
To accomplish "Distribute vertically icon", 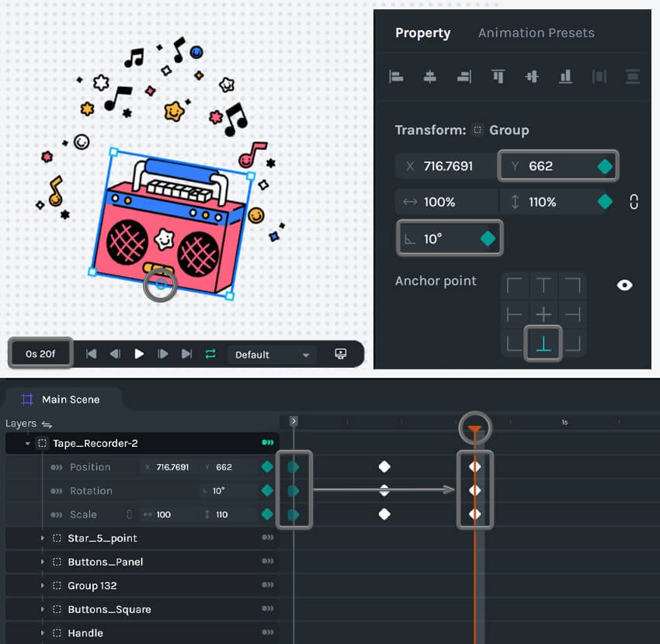I will pos(633,77).
